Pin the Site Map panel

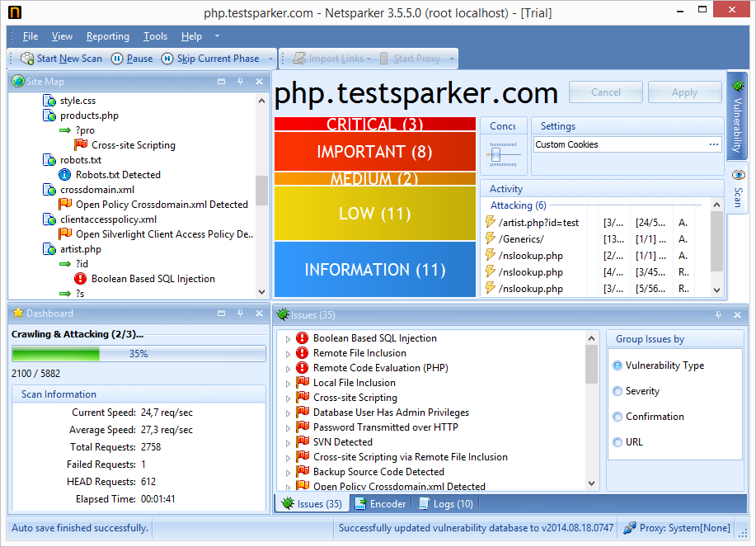click(x=240, y=82)
